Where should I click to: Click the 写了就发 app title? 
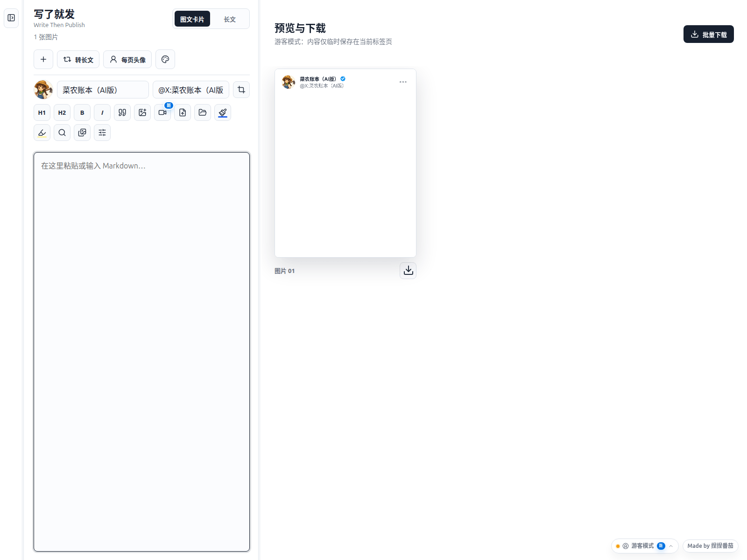coord(54,14)
